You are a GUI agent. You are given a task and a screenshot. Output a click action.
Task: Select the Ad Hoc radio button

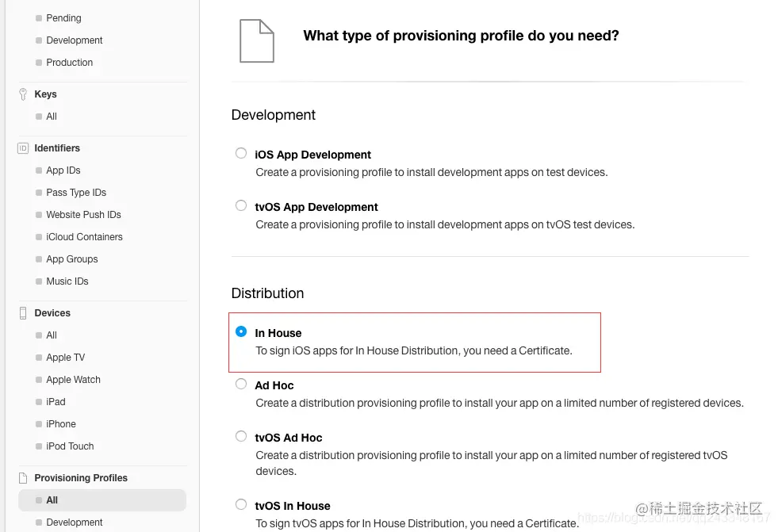[241, 385]
